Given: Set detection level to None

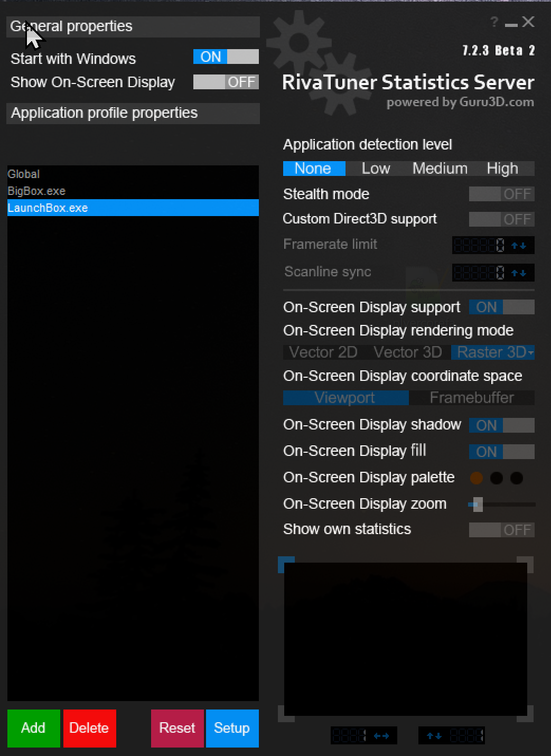Looking at the screenshot, I should click(x=314, y=169).
